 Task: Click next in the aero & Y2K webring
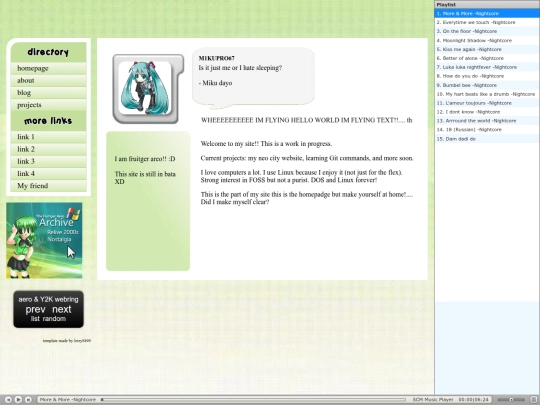(62, 309)
